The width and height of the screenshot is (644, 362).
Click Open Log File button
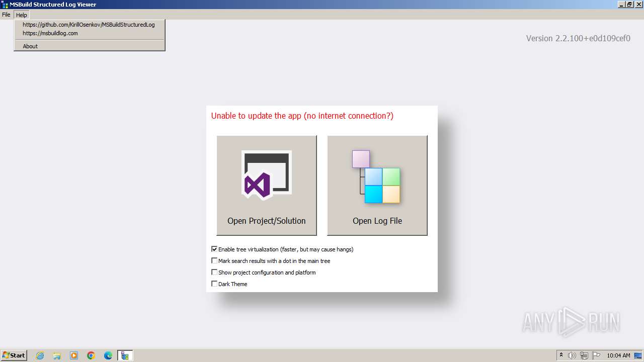point(377,185)
